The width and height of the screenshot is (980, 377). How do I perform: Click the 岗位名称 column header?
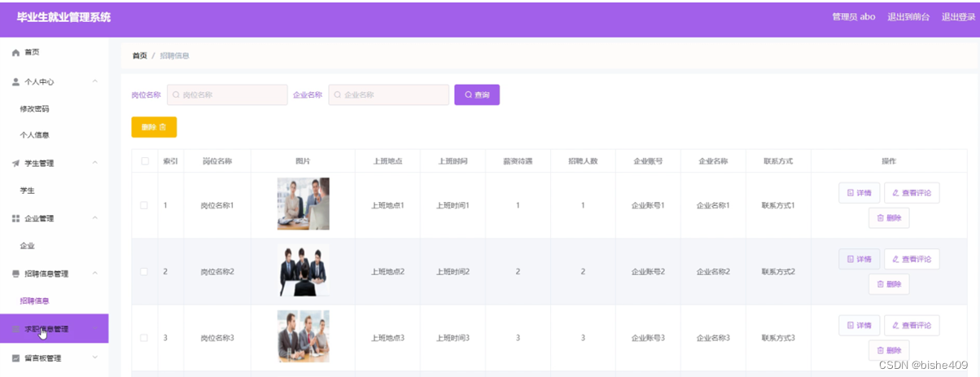coord(217,161)
